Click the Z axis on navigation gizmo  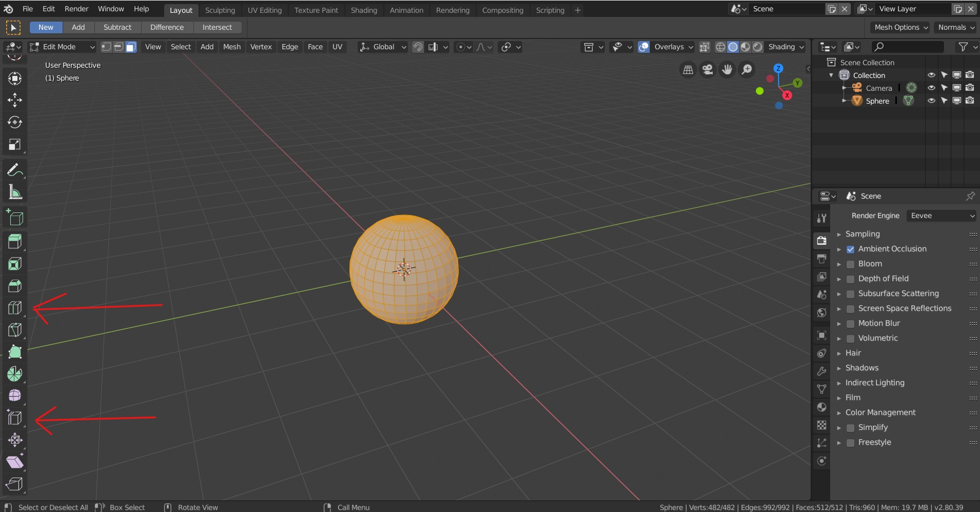[778, 68]
